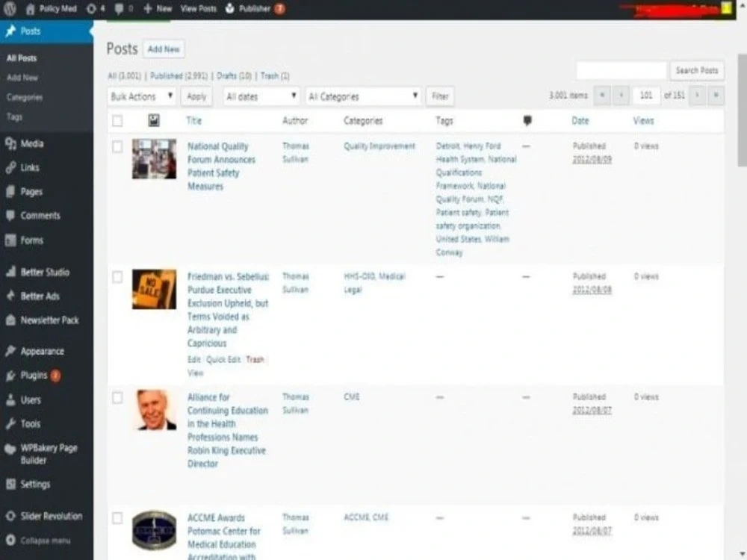Click View Posts in admin bar
Image resolution: width=747 pixels, height=560 pixels.
[198, 8]
